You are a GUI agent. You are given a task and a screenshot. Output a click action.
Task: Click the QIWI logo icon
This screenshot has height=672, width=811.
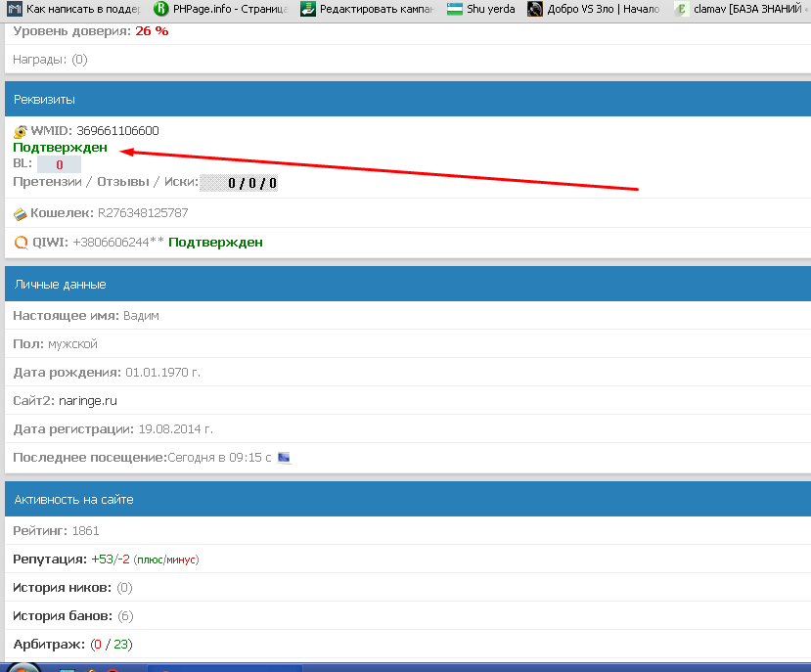tap(21, 242)
